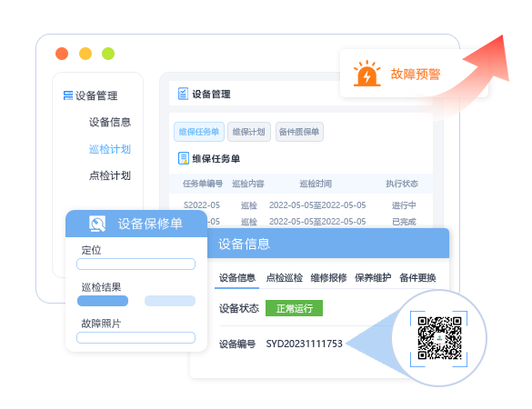The width and height of the screenshot is (532, 409).
Task: Select the 设备信息 tab in device panel
Action: tap(237, 278)
